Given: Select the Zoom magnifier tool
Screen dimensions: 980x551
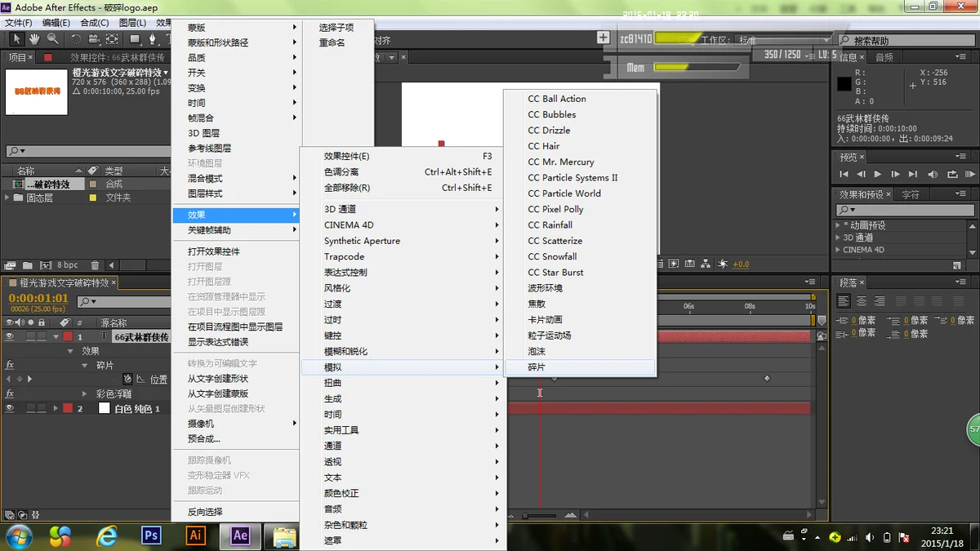Looking at the screenshot, I should pos(53,39).
